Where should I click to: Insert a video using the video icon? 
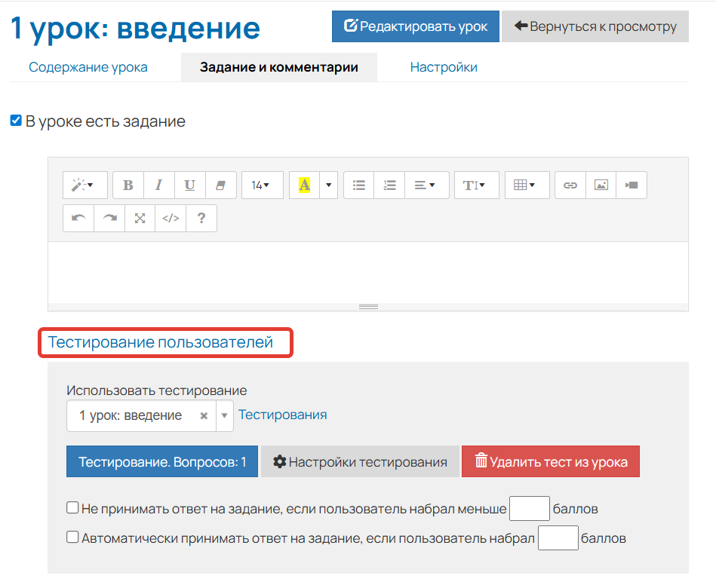tap(632, 185)
